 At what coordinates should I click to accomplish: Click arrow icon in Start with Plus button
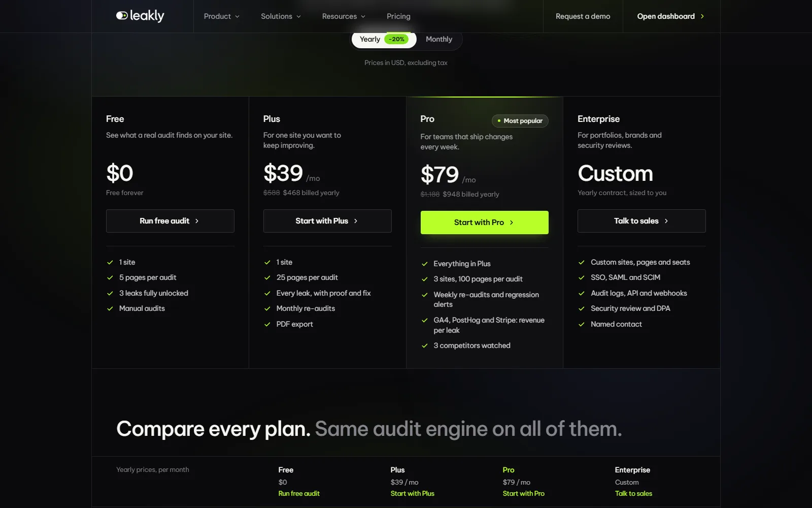pos(356,221)
